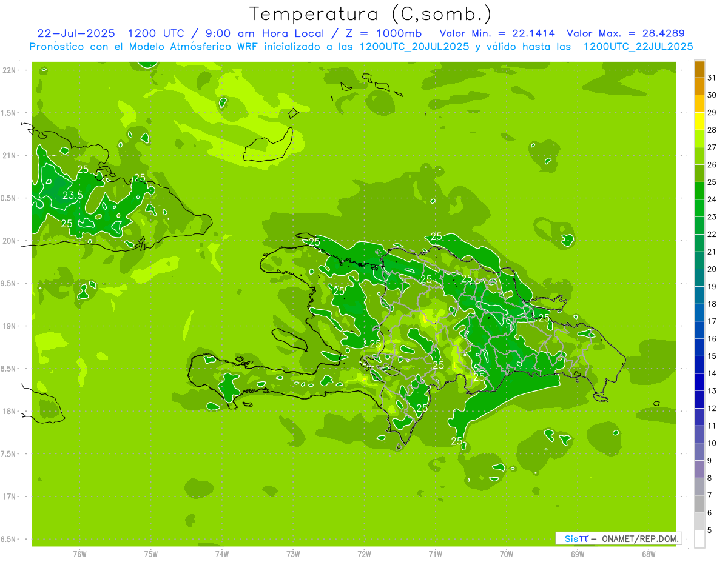728x562 pixels.
Task: Pick the dark blue swatch between 13 and 14
Action: point(699,382)
